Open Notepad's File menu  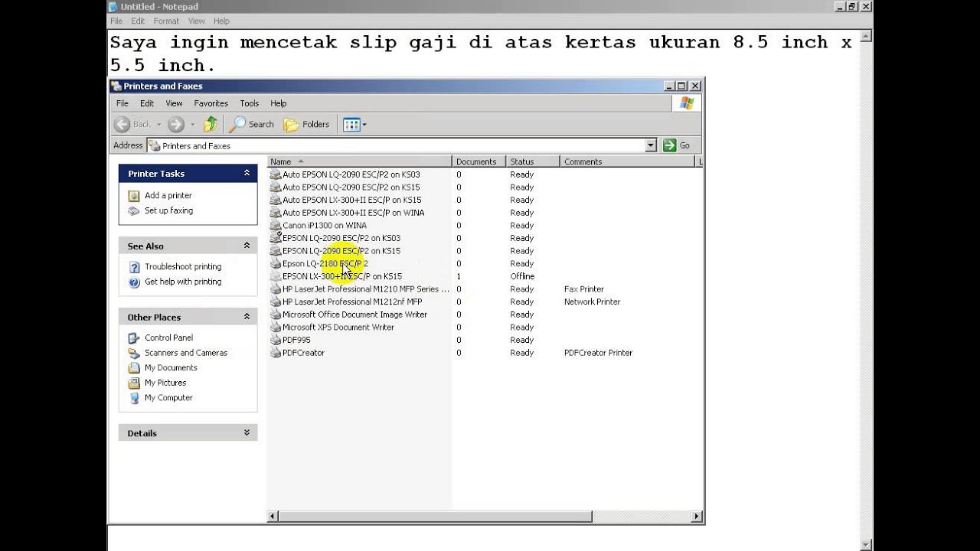(x=116, y=21)
